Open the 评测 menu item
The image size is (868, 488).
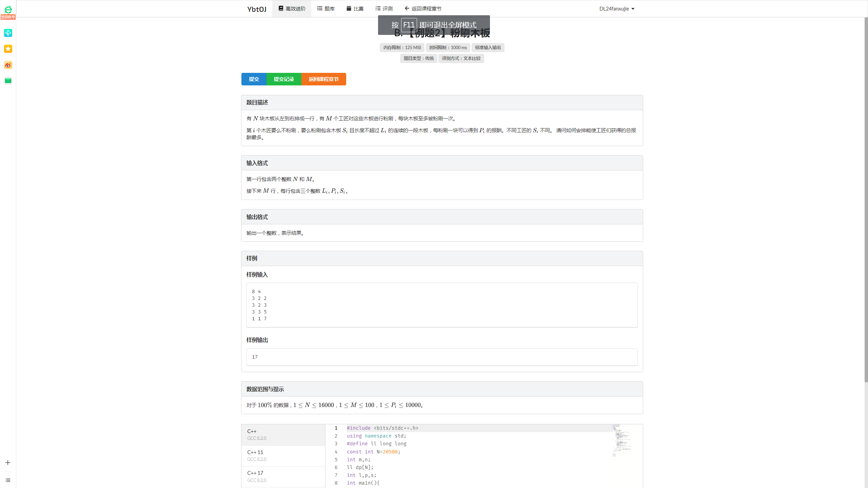pos(384,8)
